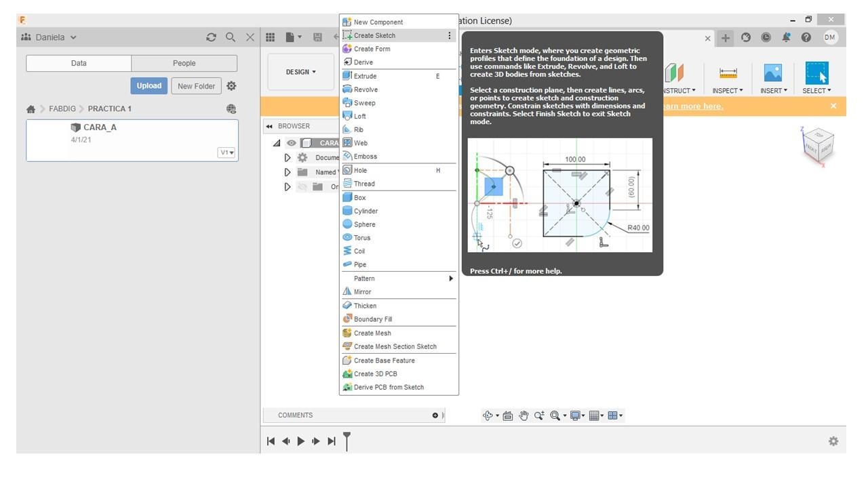868x488 pixels.
Task: Create a Torus primitive from the menu
Action: [x=399, y=238]
